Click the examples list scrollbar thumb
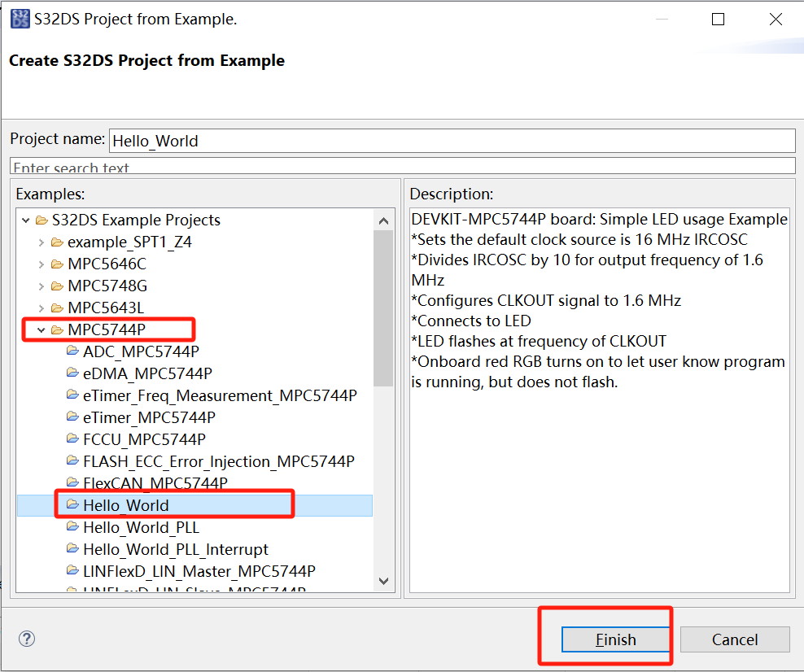The width and height of the screenshot is (804, 672). tap(383, 308)
